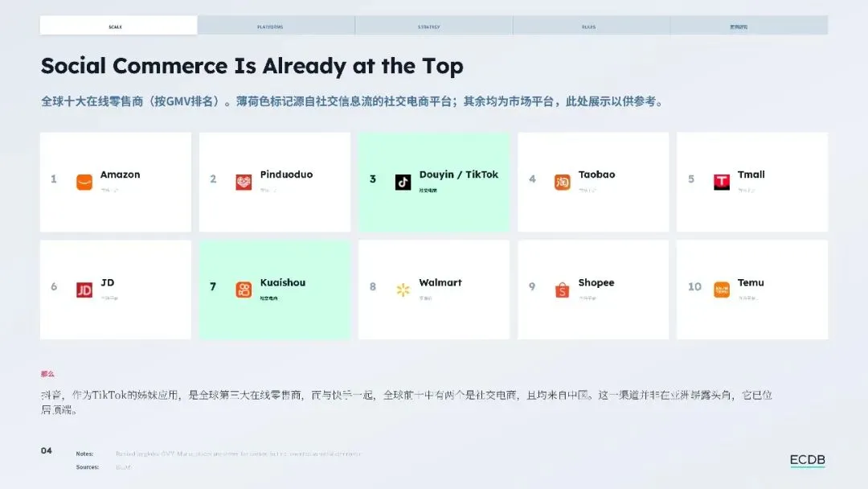
Task: Click the rank number 1 beside Amazon
Action: point(54,179)
